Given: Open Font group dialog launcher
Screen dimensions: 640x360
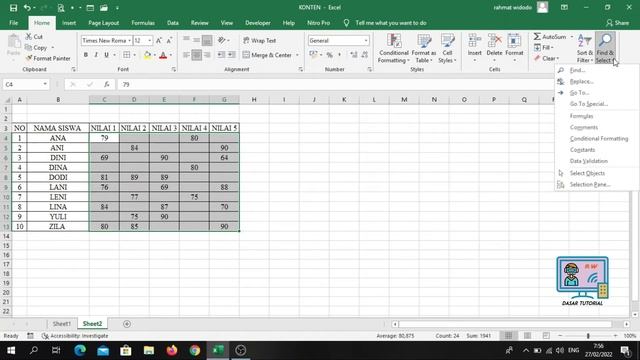Looking at the screenshot, I should coord(173,69).
